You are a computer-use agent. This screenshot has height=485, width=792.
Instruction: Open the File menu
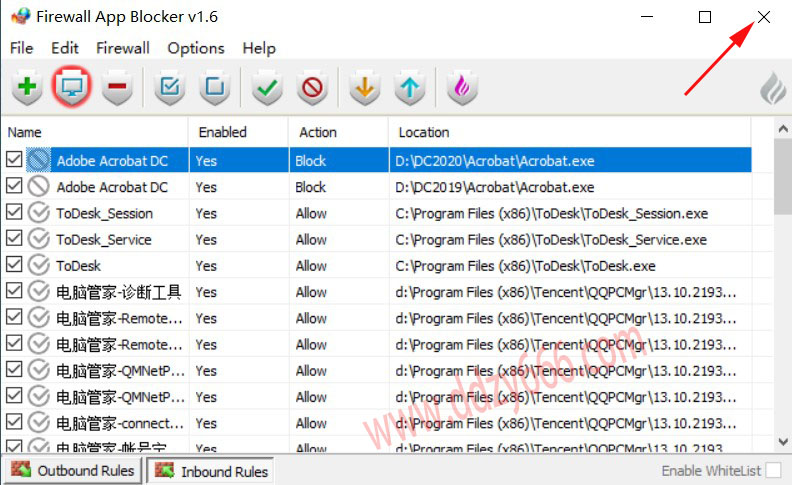coord(21,48)
